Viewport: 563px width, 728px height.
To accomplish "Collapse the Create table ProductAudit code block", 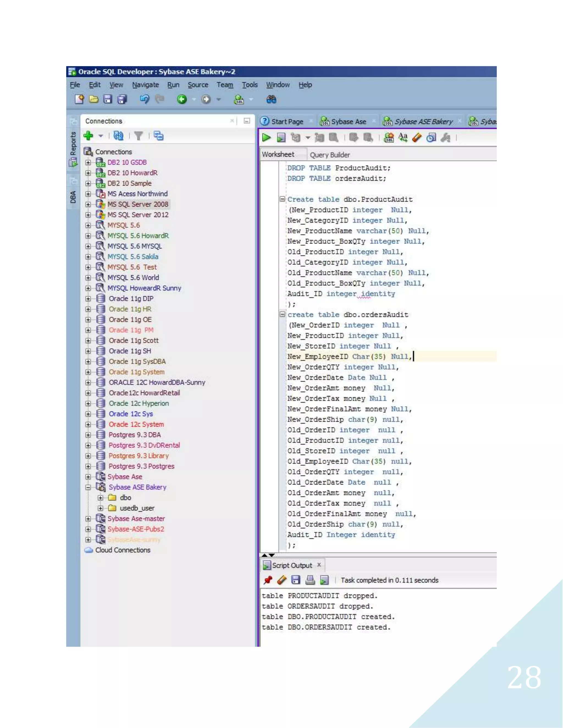I will (282, 199).
